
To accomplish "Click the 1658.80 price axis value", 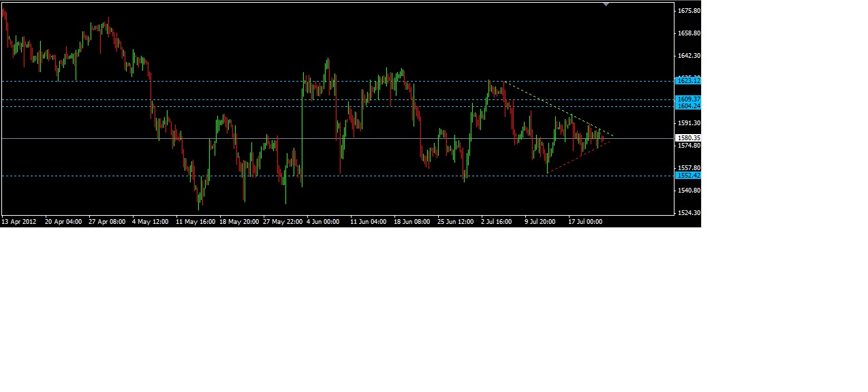I will (689, 33).
